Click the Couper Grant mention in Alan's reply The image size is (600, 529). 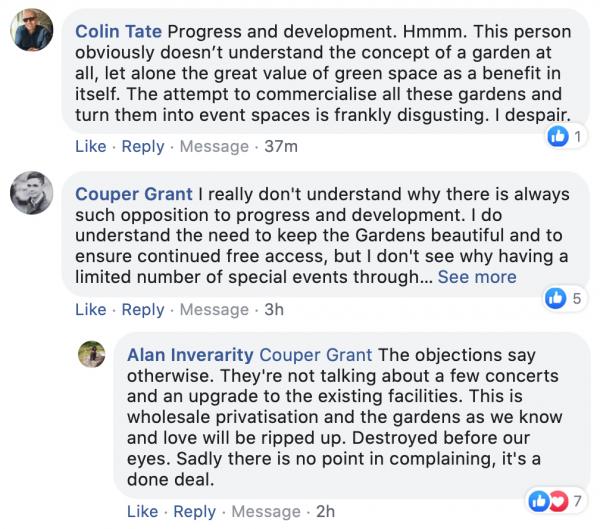tap(316, 355)
